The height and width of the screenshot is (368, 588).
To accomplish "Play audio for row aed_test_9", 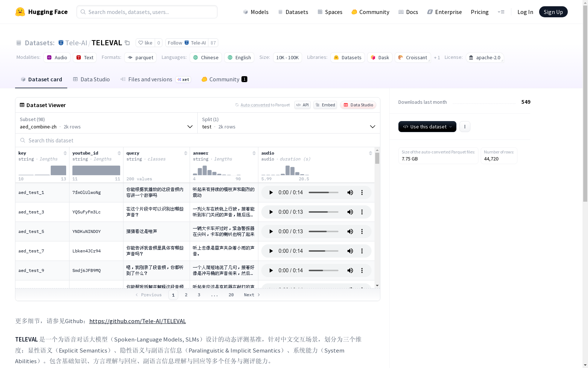I will [x=271, y=270].
